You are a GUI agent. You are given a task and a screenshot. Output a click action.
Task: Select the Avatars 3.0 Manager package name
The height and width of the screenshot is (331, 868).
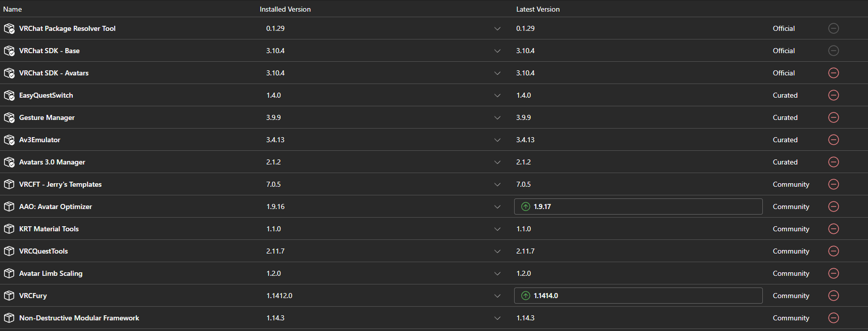[x=52, y=162]
